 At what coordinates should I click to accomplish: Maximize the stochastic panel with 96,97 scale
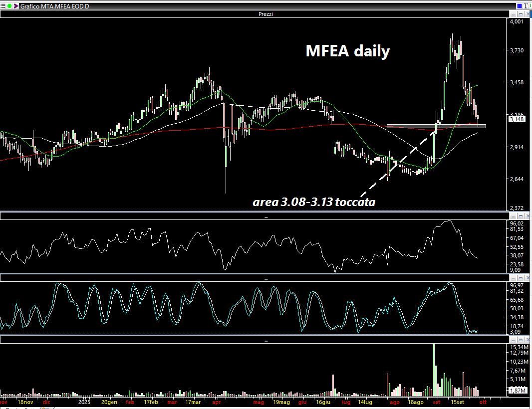tap(521, 278)
